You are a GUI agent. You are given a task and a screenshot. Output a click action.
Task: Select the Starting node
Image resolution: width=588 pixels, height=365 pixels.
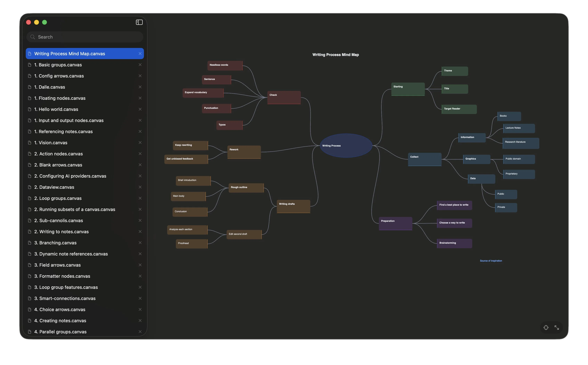coord(408,89)
